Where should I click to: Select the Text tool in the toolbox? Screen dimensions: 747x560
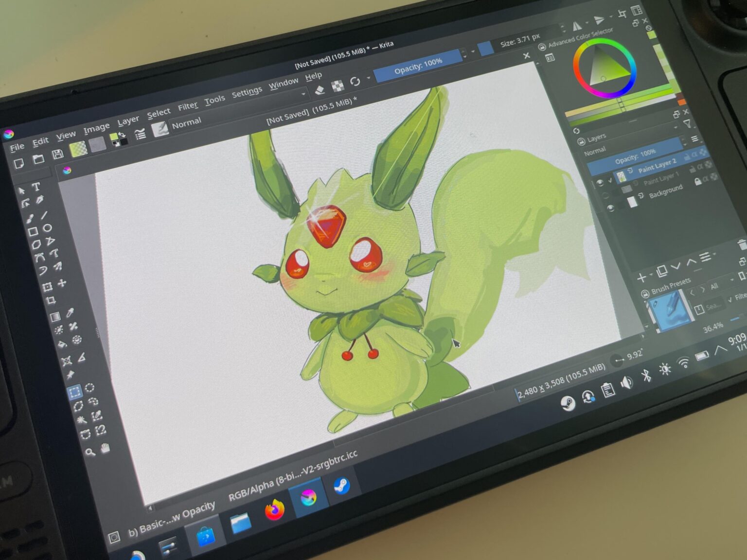tap(36, 186)
